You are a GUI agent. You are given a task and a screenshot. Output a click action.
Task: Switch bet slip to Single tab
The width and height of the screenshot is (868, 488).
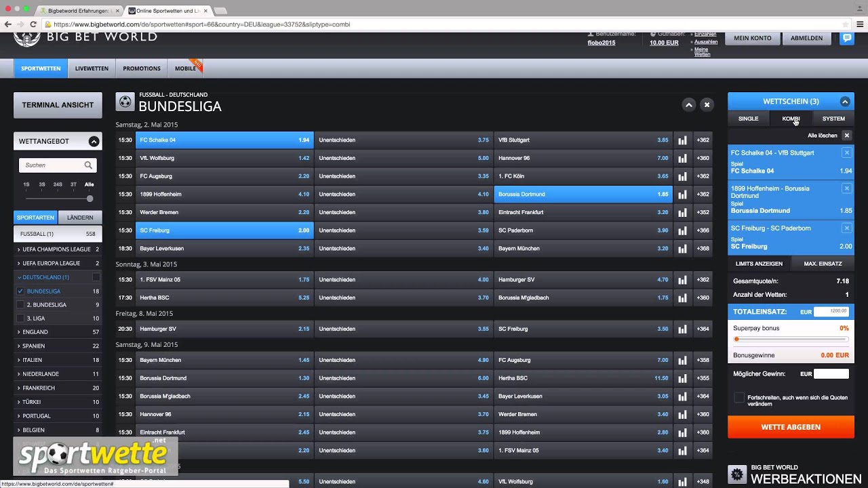(748, 119)
